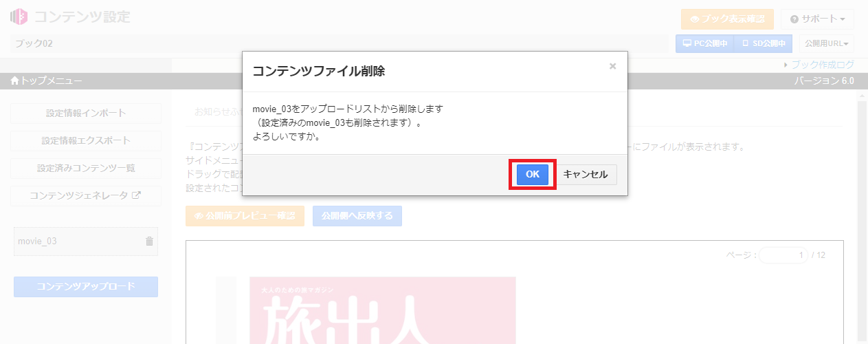Image resolution: width=868 pixels, height=344 pixels.
Task: Click 設定情報エクスポート in the sidebar
Action: point(86,141)
